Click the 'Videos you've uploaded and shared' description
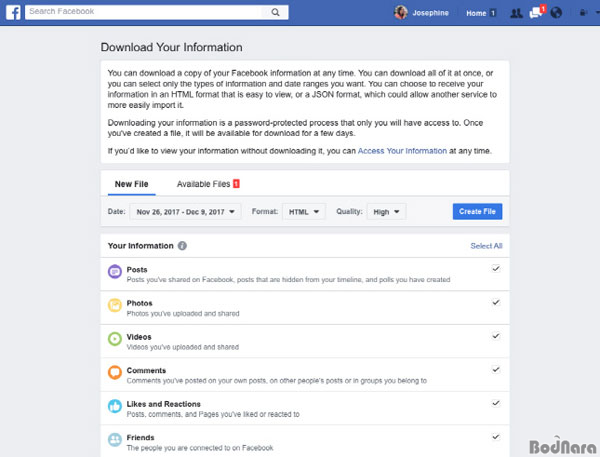This screenshot has width=600, height=457. (x=183, y=347)
